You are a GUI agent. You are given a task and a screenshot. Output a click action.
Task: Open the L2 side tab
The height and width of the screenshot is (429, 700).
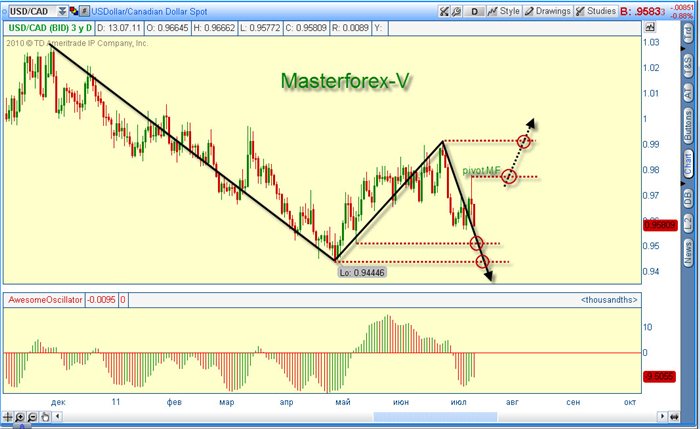688,225
